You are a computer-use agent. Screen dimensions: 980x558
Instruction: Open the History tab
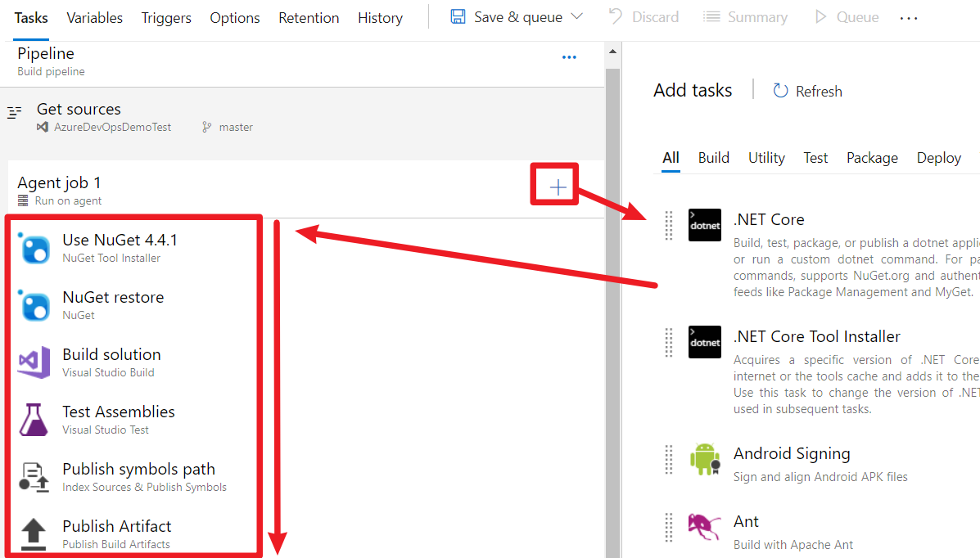click(x=380, y=17)
